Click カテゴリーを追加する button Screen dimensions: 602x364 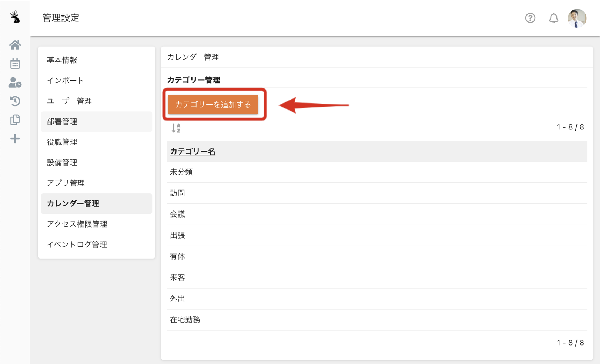(x=213, y=104)
